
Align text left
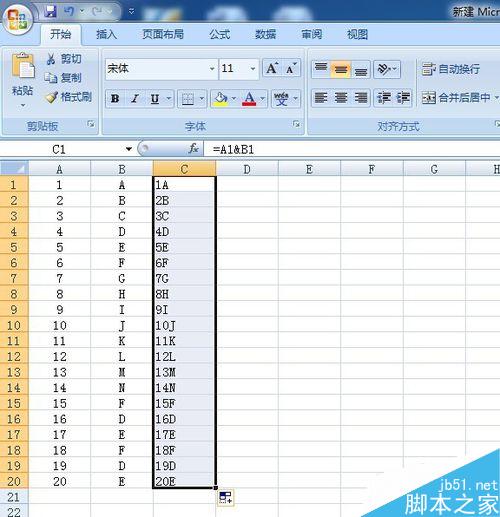(321, 98)
